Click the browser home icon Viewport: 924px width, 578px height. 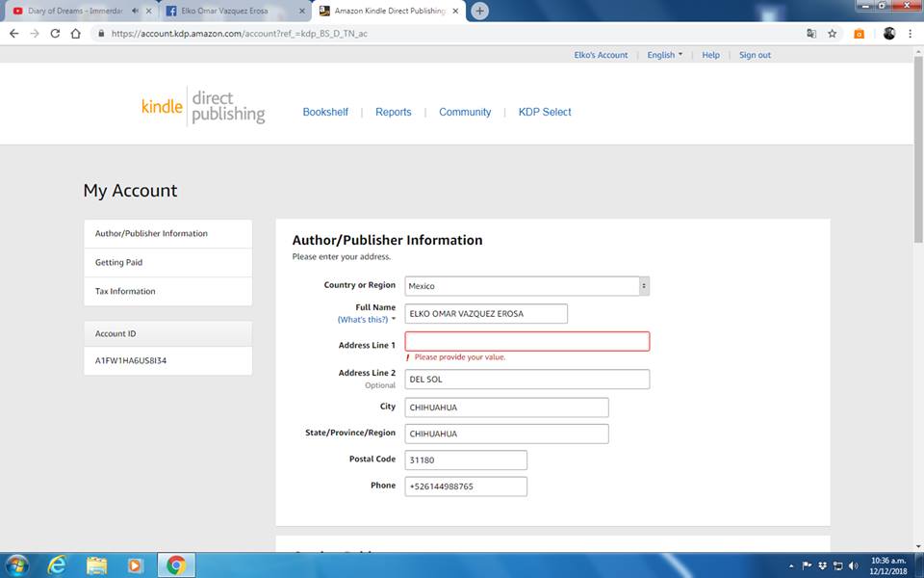[x=76, y=33]
